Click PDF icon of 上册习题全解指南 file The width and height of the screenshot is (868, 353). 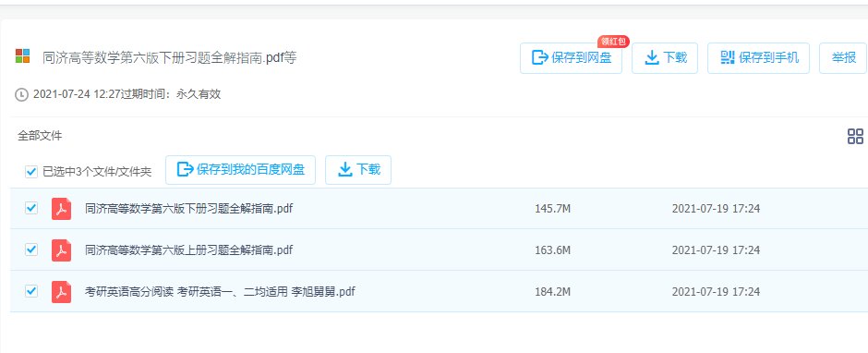click(x=62, y=250)
